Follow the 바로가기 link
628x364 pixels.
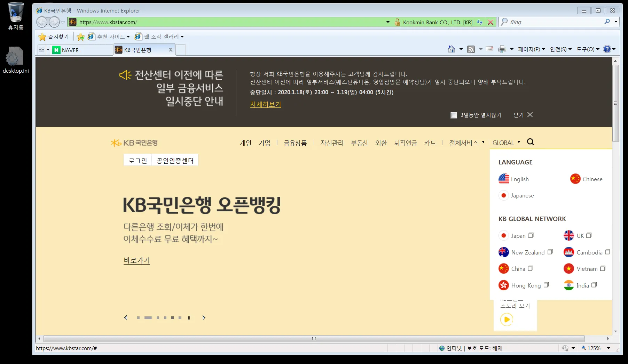pos(136,260)
